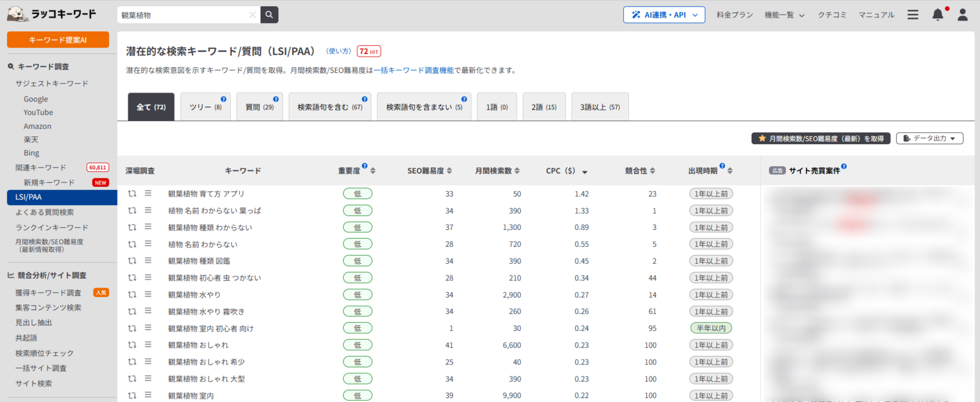Open 共起語 in sidebar

point(26,338)
